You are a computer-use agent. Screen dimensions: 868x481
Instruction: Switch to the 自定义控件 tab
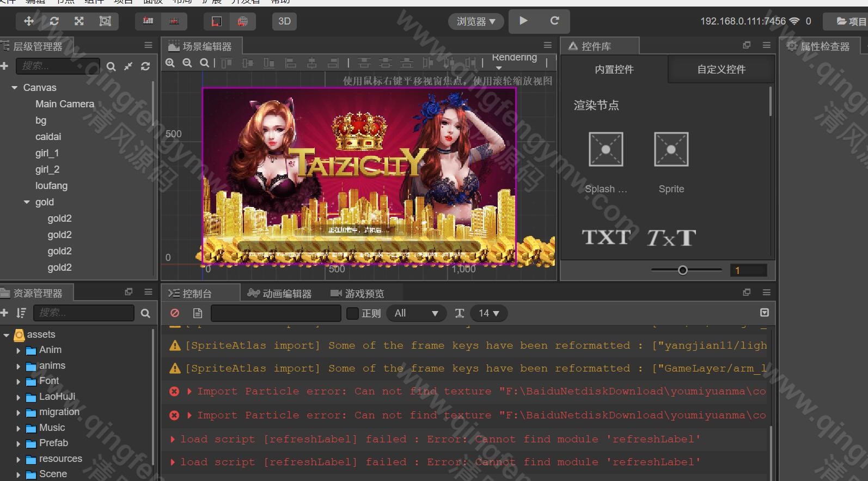[722, 70]
